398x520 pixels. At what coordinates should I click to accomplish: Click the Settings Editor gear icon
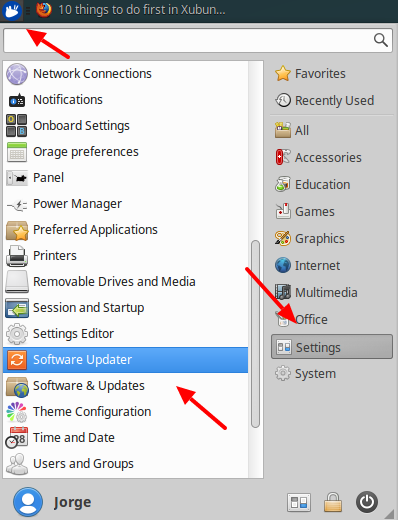(x=17, y=334)
